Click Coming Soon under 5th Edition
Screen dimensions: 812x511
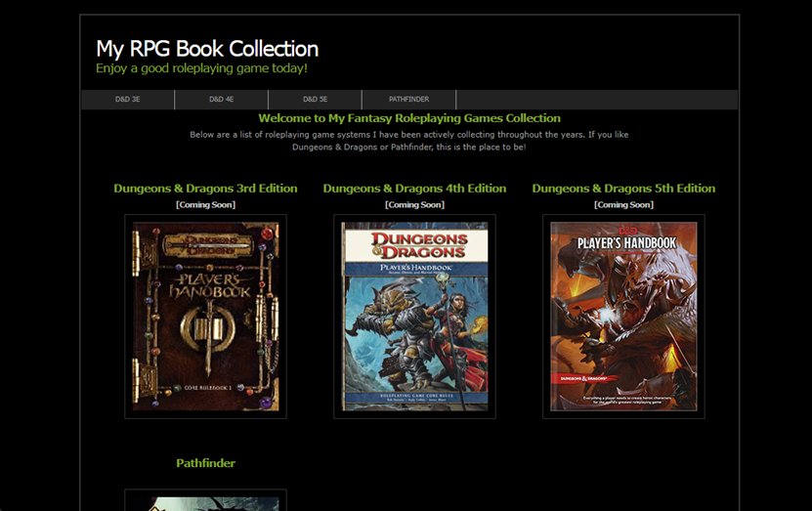coord(623,205)
